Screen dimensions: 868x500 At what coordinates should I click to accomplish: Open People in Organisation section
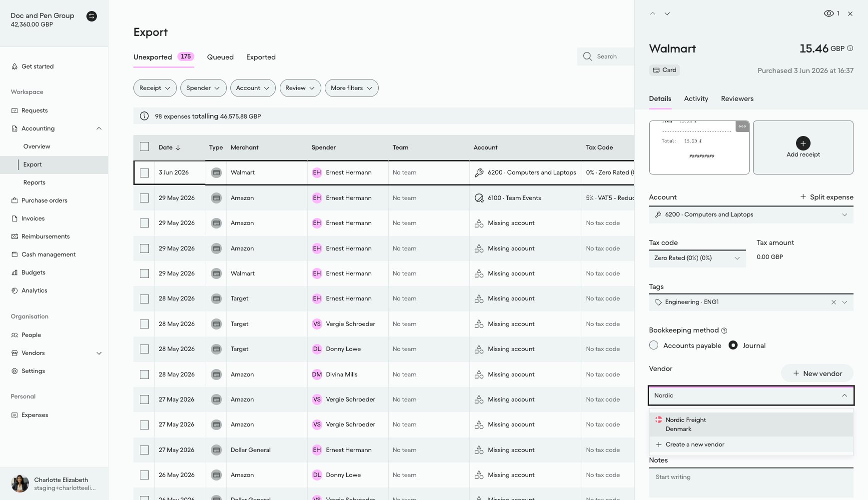coord(31,335)
